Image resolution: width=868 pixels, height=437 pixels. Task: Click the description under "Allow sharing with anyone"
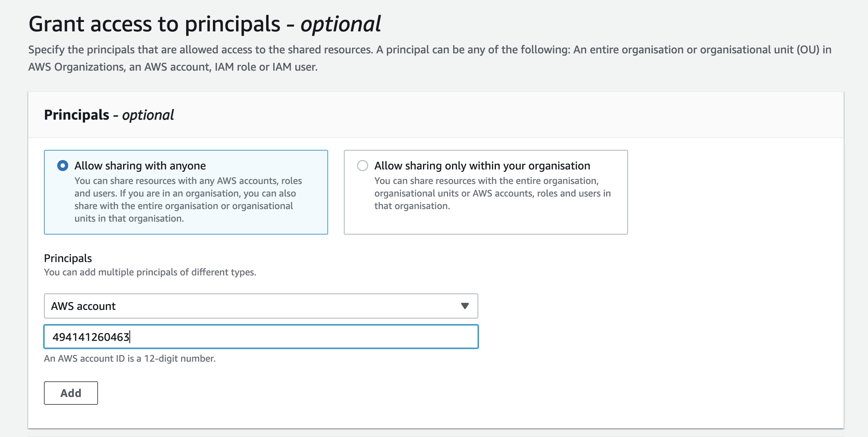pyautogui.click(x=188, y=200)
